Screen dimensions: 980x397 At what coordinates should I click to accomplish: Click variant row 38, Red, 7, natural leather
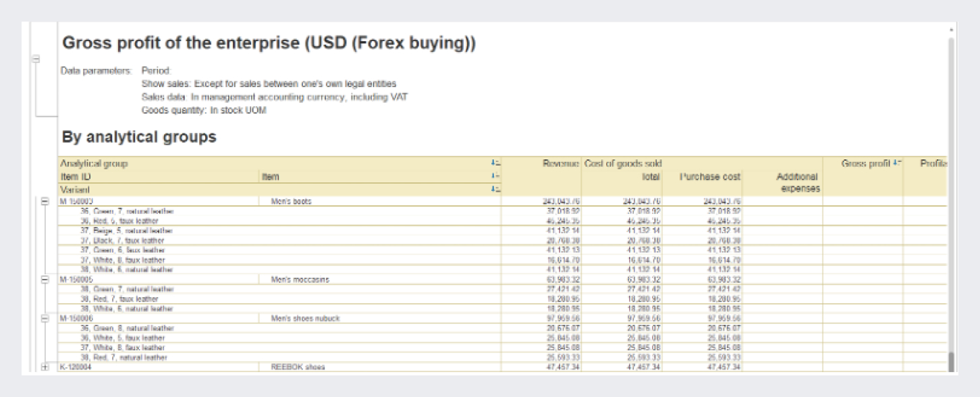(x=124, y=357)
